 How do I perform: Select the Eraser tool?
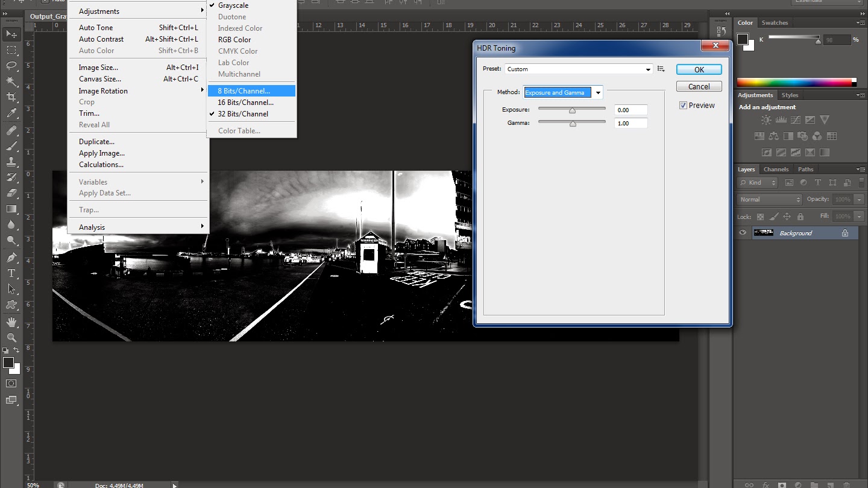point(11,193)
